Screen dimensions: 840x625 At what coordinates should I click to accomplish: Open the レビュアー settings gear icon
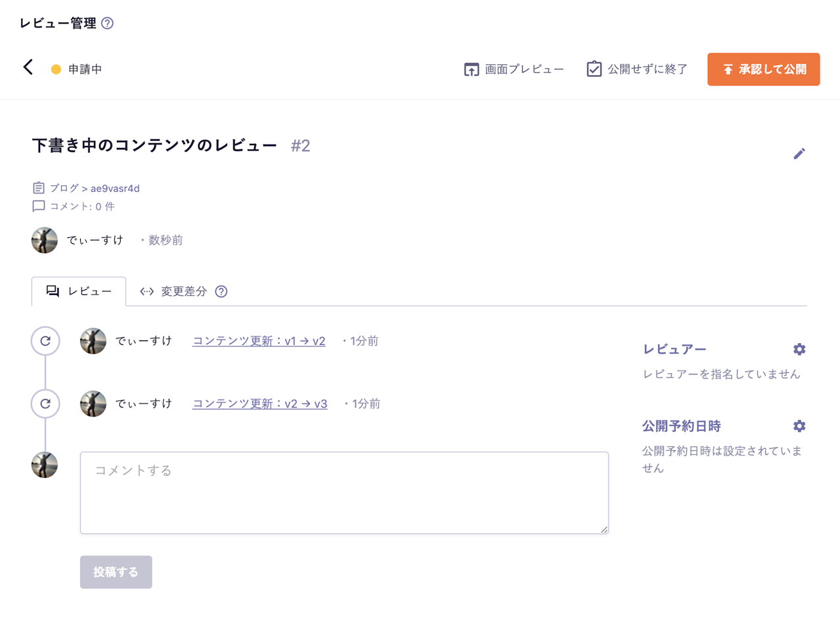click(x=799, y=349)
